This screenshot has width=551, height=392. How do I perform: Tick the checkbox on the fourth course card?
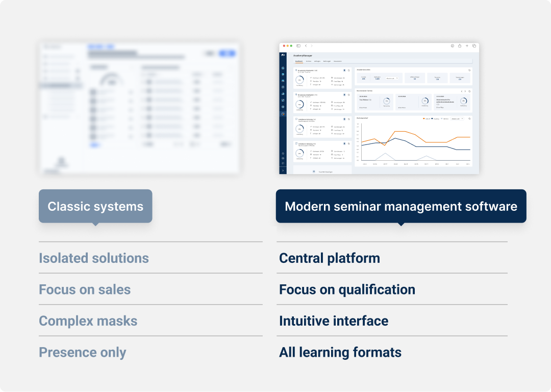(x=296, y=143)
